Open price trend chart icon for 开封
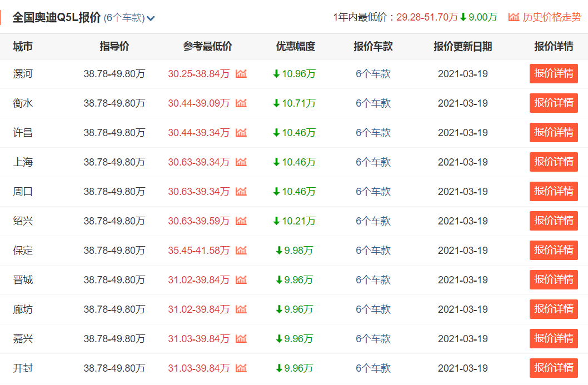The width and height of the screenshot is (588, 385). (241, 368)
